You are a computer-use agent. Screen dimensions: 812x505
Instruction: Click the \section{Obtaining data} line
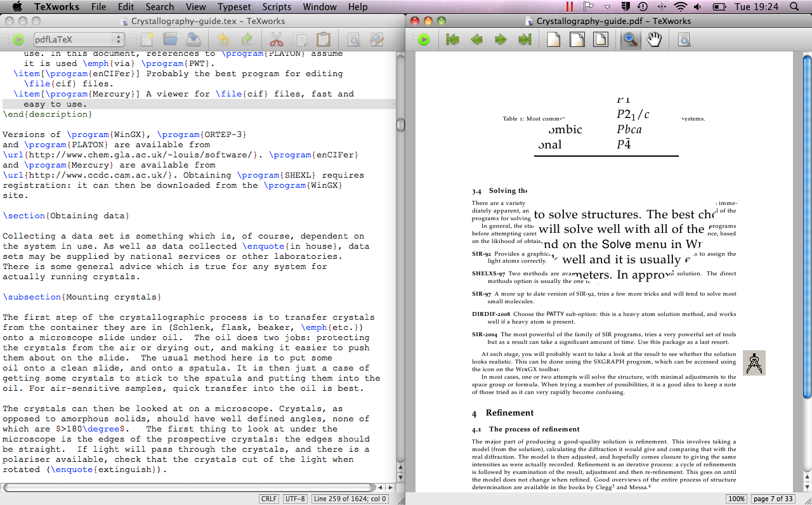point(66,216)
